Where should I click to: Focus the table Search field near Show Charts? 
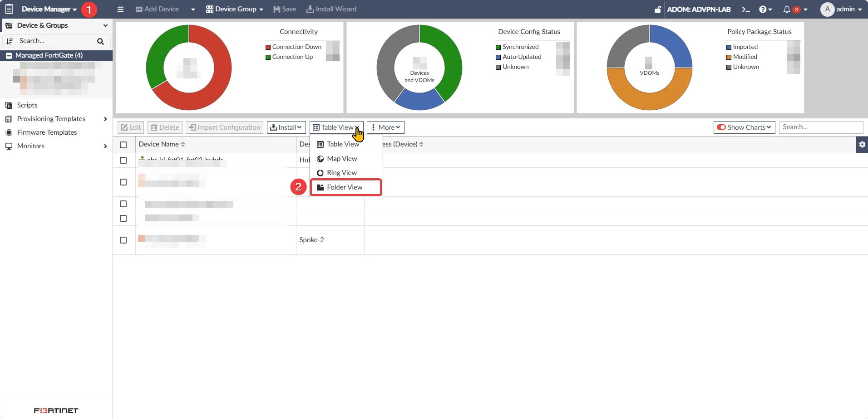[821, 127]
